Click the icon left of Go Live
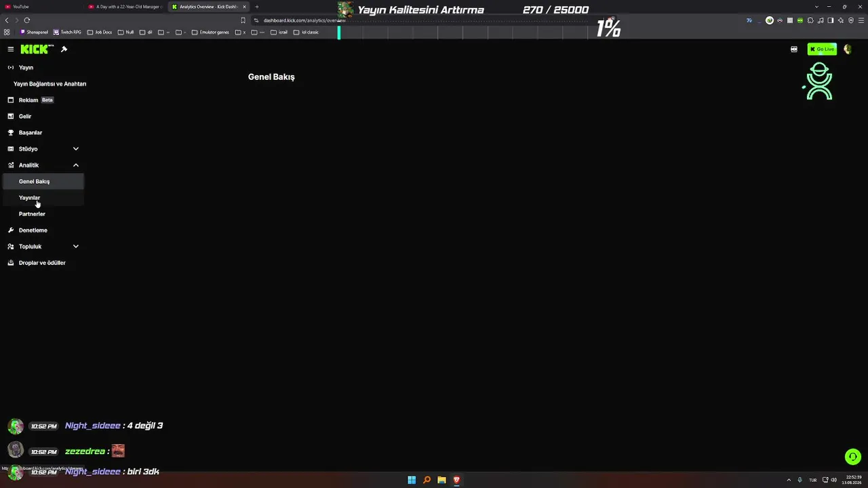The width and height of the screenshot is (868, 488). tap(794, 49)
